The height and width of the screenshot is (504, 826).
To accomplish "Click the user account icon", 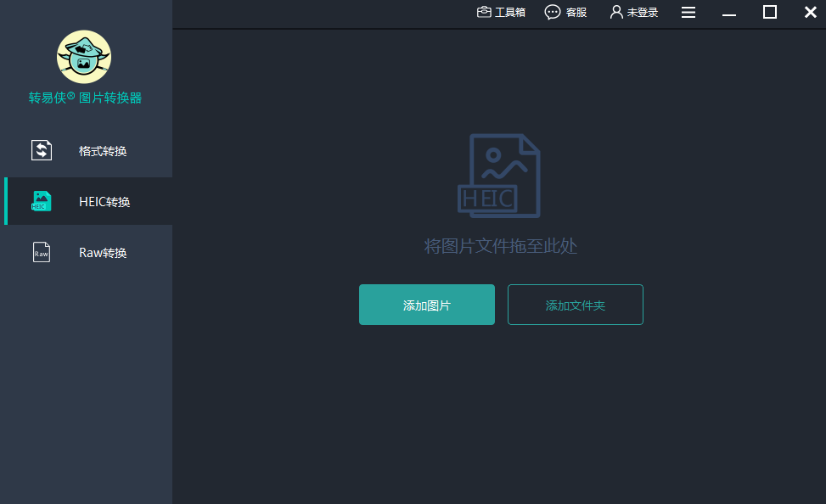I will [615, 12].
